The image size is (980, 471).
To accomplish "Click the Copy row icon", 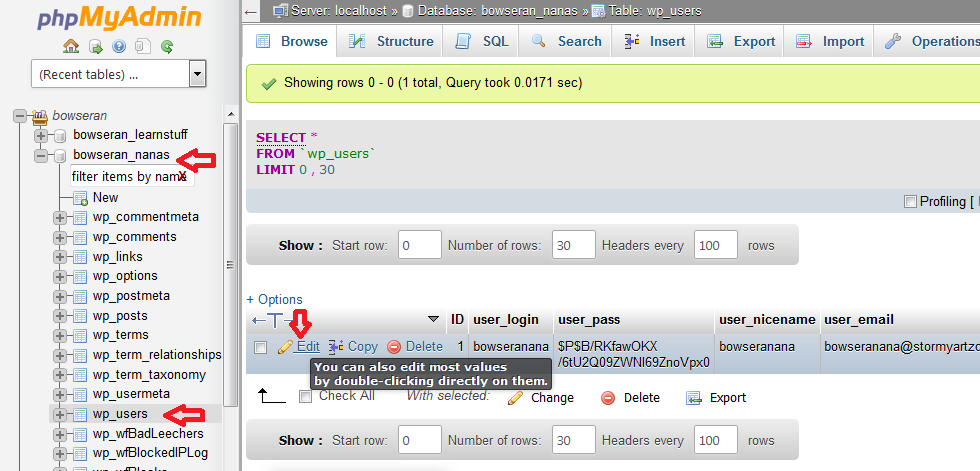I will pyautogui.click(x=336, y=347).
